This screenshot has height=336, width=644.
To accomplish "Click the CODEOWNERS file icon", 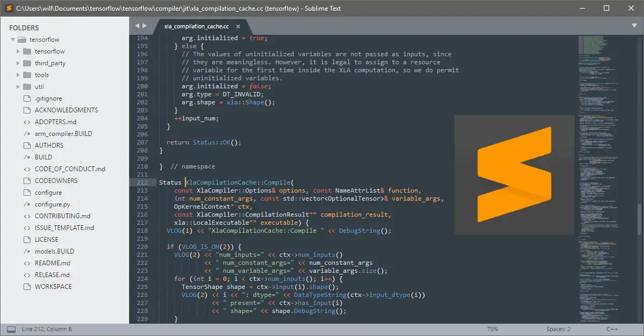I will (27, 181).
